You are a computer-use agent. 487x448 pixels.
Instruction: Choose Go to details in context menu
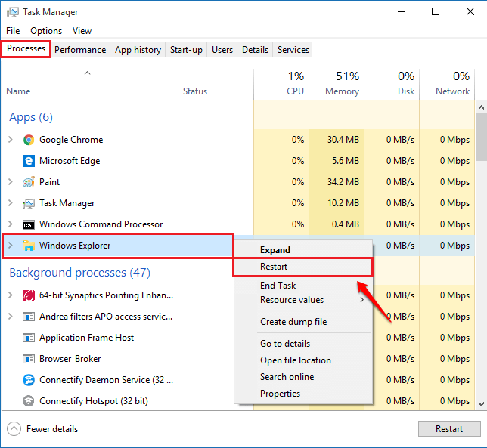(303, 344)
